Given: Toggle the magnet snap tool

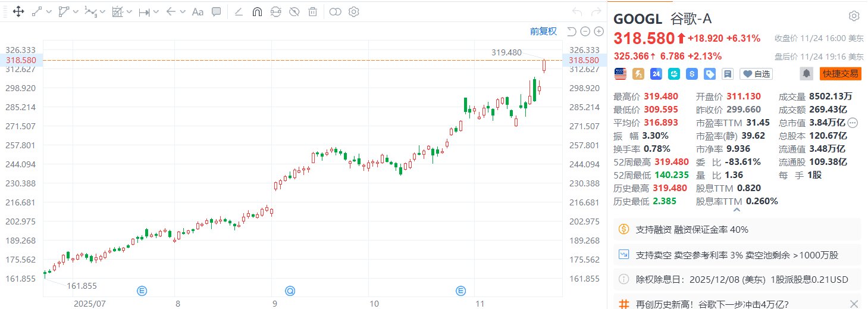Looking at the screenshot, I should (257, 11).
